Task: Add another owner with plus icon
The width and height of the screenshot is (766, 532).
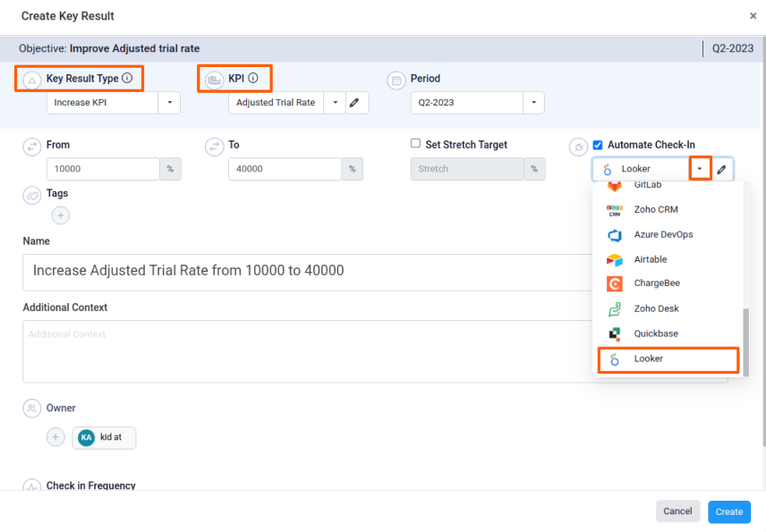Action: click(55, 437)
